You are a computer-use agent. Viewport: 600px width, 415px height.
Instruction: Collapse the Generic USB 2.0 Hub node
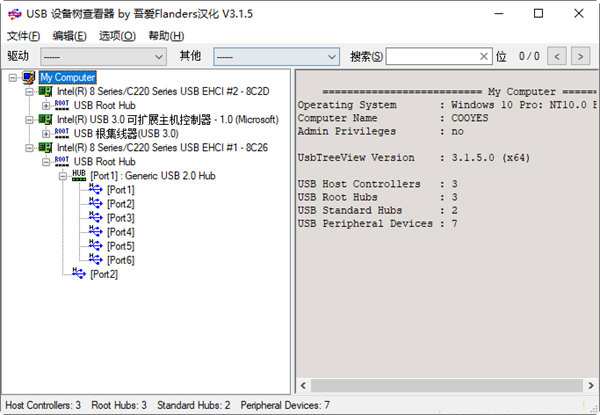pos(62,176)
